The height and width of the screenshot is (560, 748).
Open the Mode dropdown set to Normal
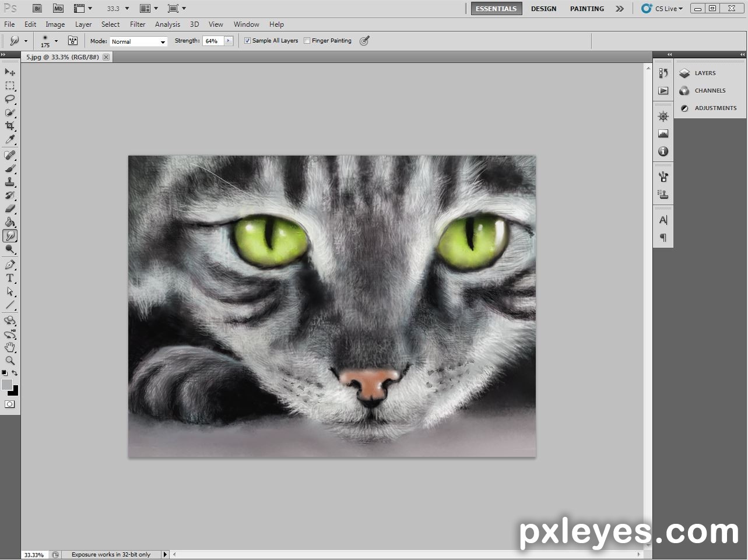coord(139,41)
